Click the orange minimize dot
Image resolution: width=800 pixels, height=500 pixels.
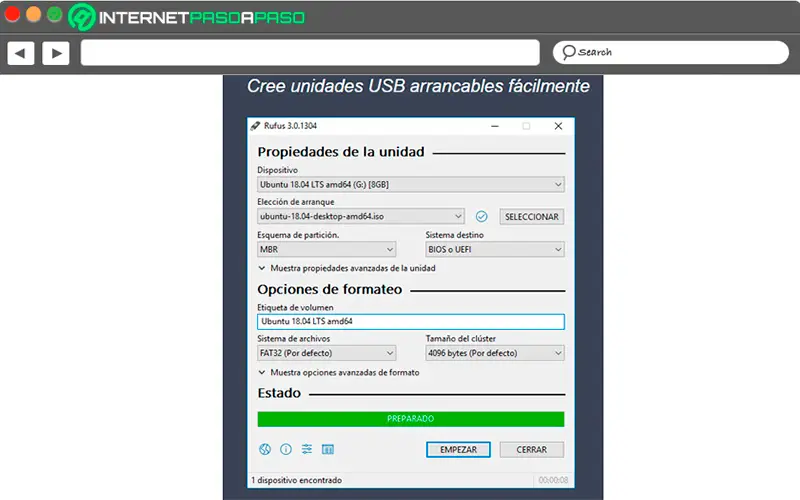click(x=33, y=14)
